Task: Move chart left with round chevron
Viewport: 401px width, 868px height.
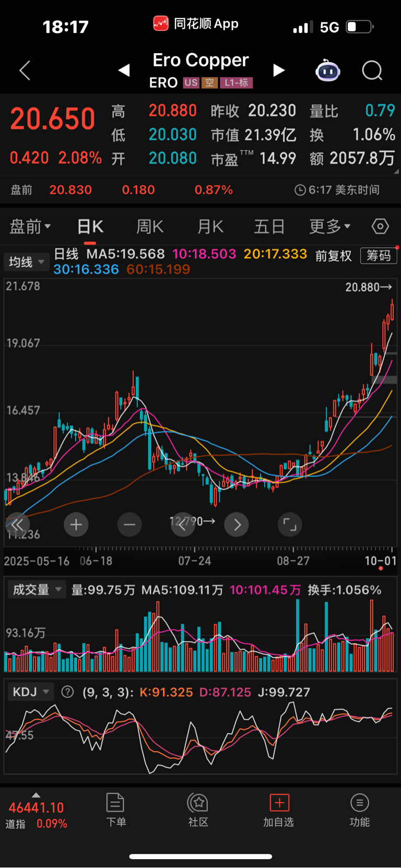Action: [183, 525]
